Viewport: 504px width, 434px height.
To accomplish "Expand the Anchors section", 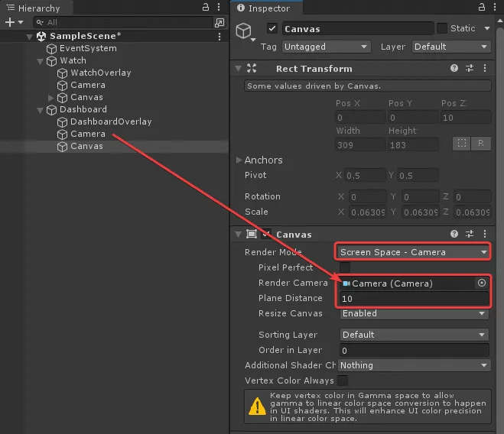I will [x=239, y=160].
